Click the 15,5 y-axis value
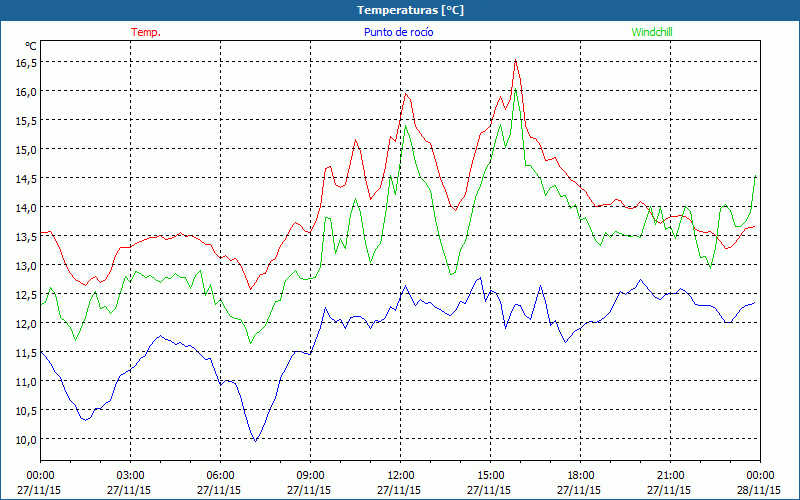The image size is (800, 500). [x=26, y=120]
